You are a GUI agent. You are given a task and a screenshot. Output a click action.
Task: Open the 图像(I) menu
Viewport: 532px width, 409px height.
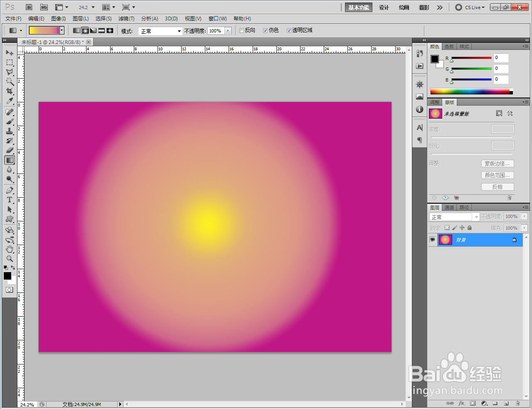point(59,19)
